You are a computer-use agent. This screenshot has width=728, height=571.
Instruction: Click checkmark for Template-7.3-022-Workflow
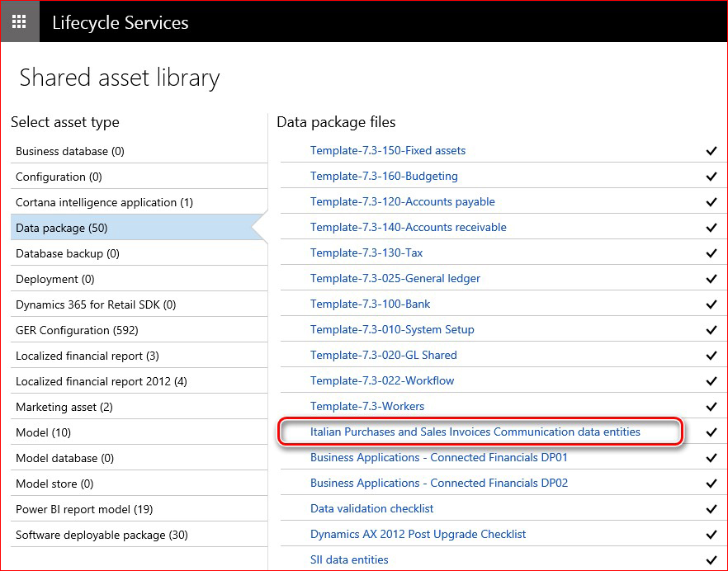(711, 380)
